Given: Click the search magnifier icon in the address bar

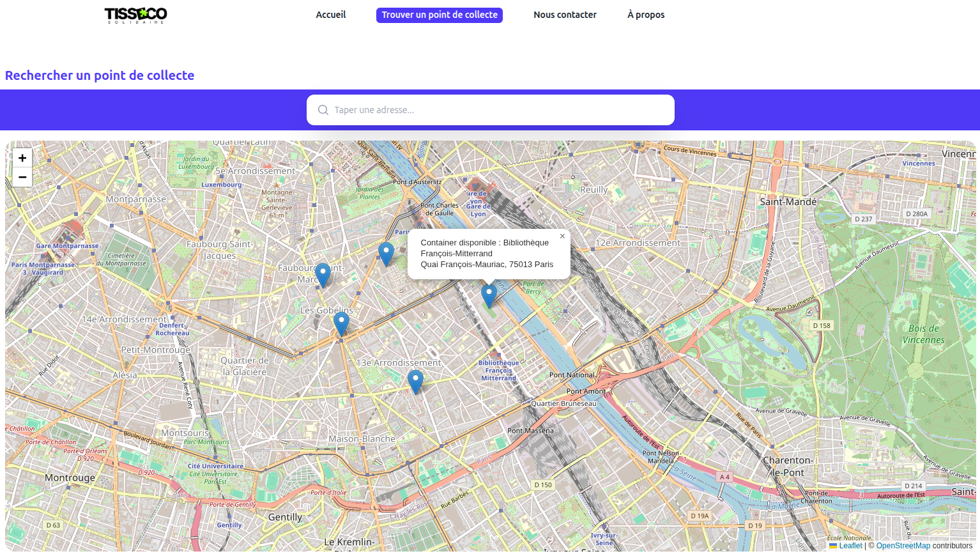Looking at the screenshot, I should pos(323,110).
